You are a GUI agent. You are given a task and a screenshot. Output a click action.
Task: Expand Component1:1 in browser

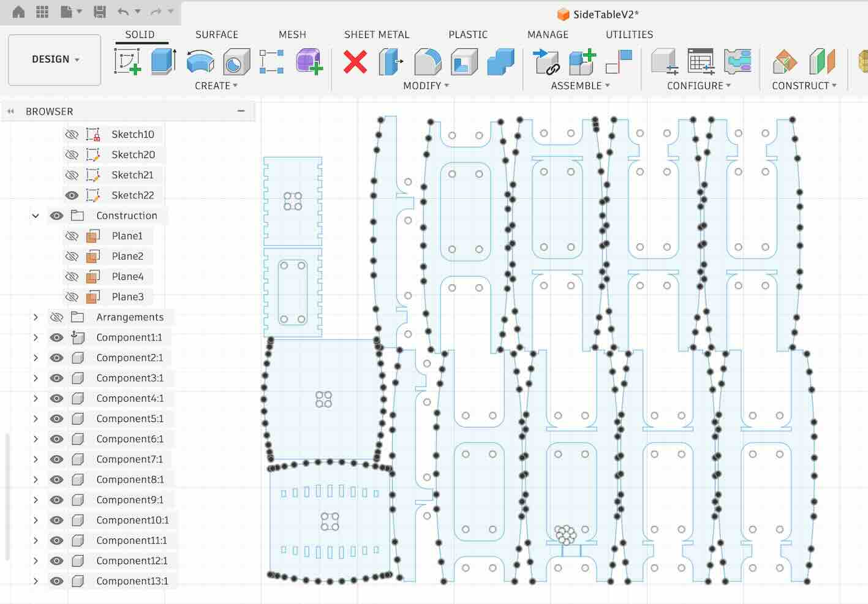pos(36,338)
